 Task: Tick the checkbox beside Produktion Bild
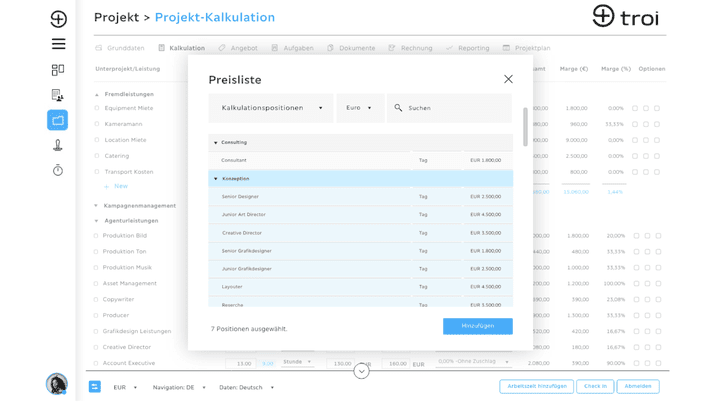pyautogui.click(x=96, y=236)
